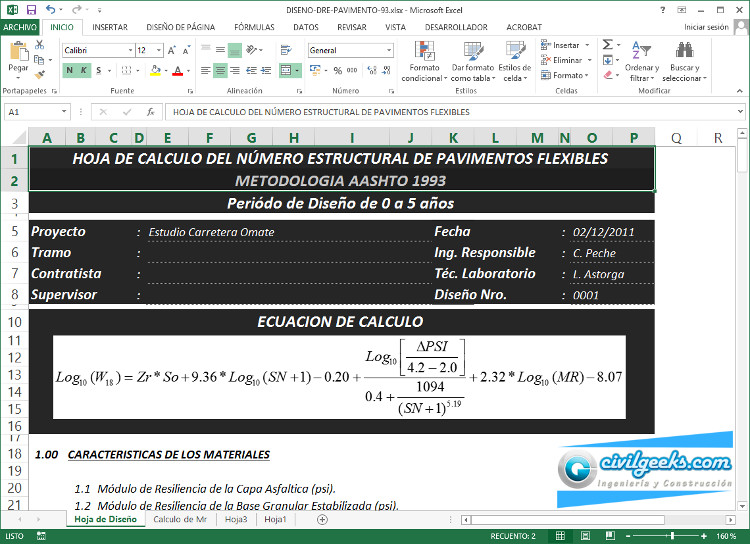Open the FÓRMULAS ribbon tab

253,28
